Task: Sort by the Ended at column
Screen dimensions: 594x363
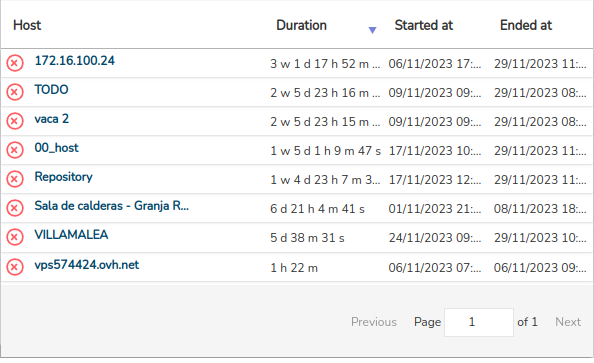Action: (526, 25)
